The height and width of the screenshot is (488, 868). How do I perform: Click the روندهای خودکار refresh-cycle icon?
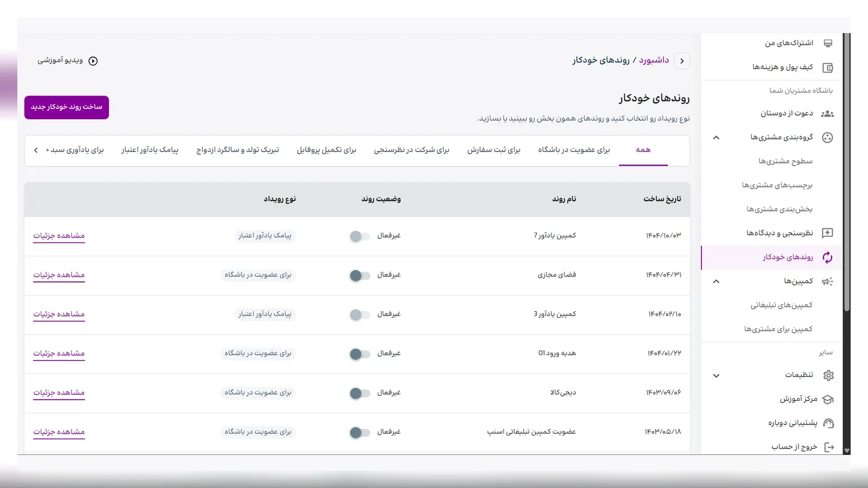[x=827, y=258]
